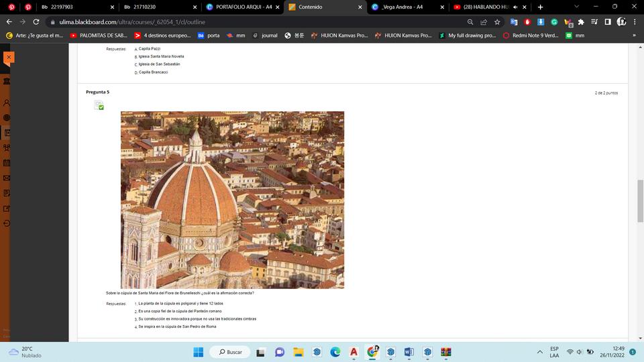Click the share page icon
The width and height of the screenshot is (644, 362).
tap(484, 21)
